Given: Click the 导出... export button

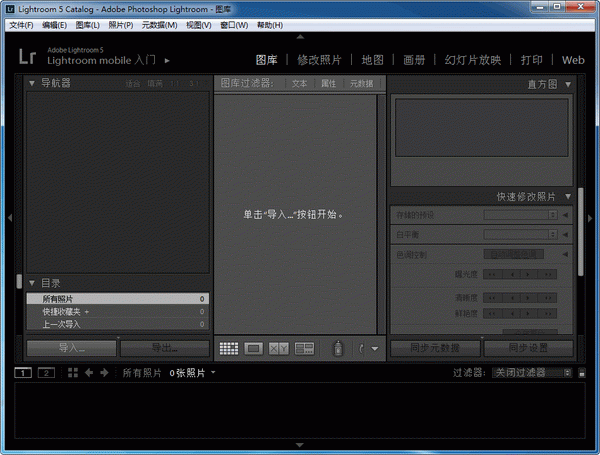Looking at the screenshot, I should 165,348.
